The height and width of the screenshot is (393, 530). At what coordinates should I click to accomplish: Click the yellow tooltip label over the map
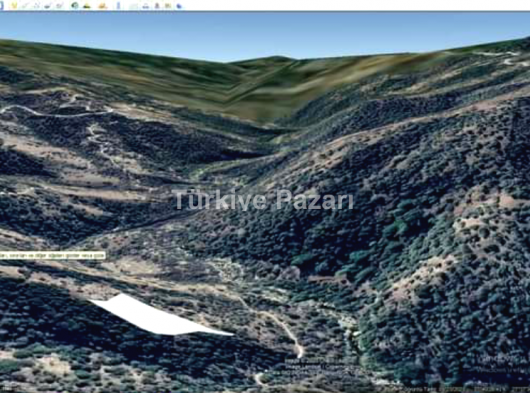(52, 255)
